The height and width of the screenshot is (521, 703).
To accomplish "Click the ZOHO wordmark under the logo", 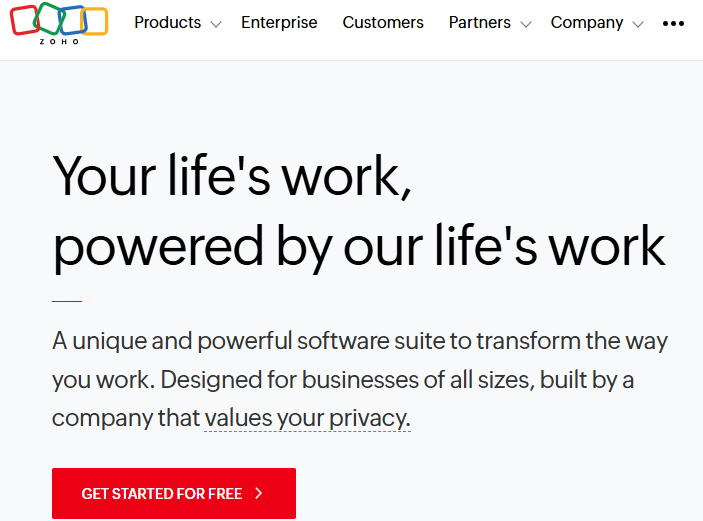I will pos(59,42).
